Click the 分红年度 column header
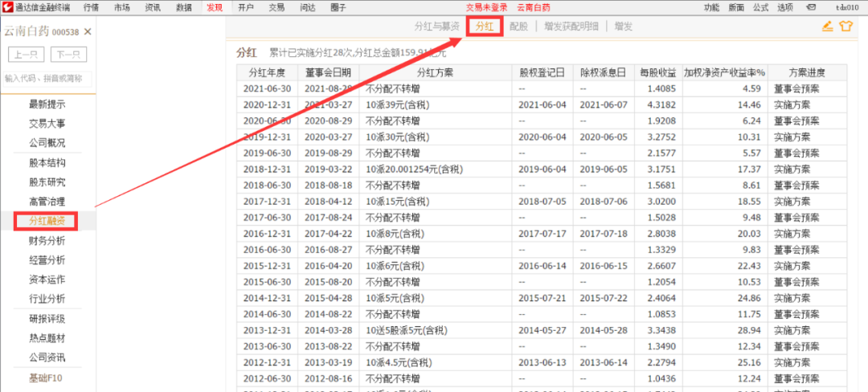This screenshot has width=868, height=392. coord(268,72)
